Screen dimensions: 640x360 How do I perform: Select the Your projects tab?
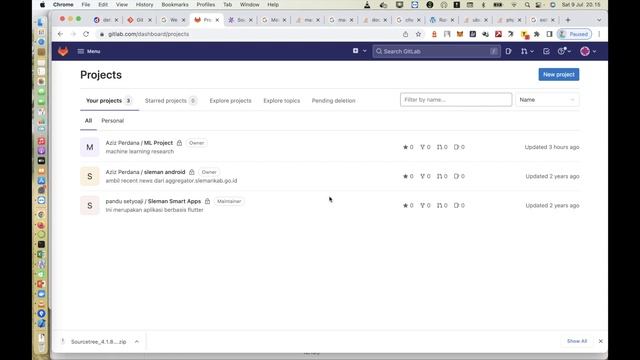pos(109,100)
